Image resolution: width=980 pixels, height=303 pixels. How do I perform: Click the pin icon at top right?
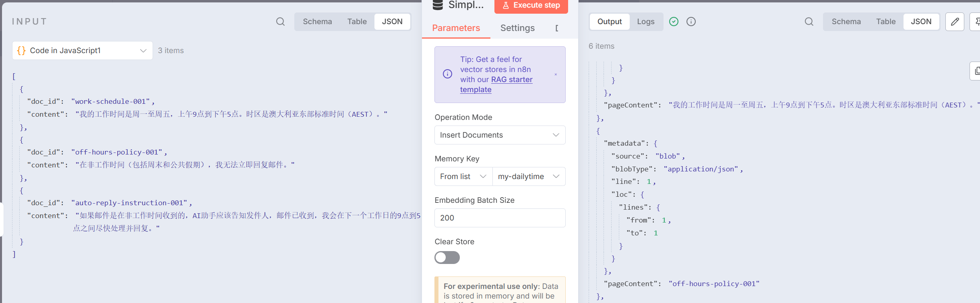point(976,22)
